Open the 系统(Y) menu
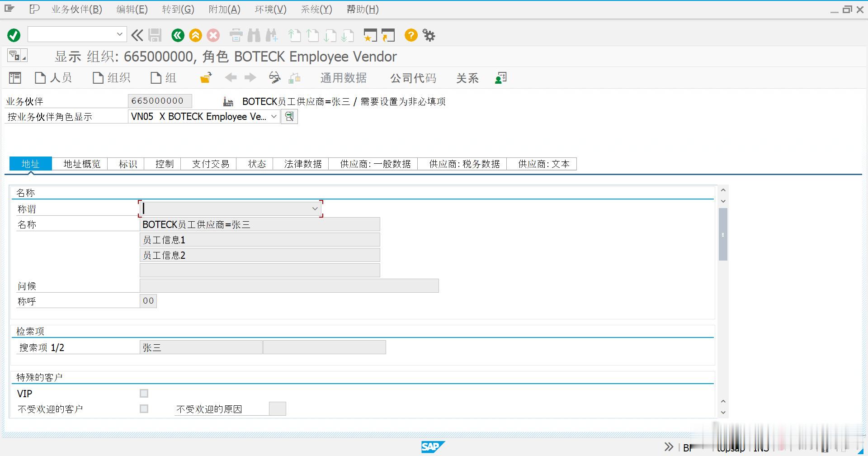 click(x=316, y=9)
